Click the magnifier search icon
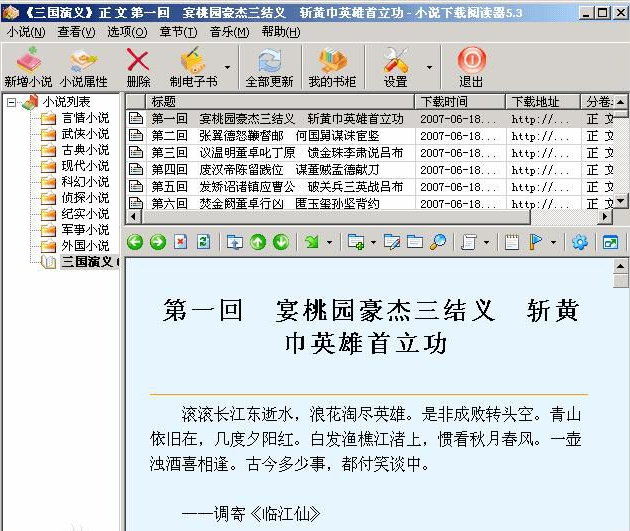The width and height of the screenshot is (630, 531). pos(438,242)
